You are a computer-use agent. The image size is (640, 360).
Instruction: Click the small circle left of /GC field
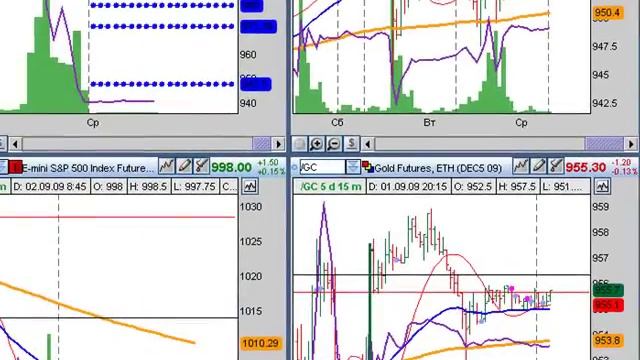[x=294, y=167]
